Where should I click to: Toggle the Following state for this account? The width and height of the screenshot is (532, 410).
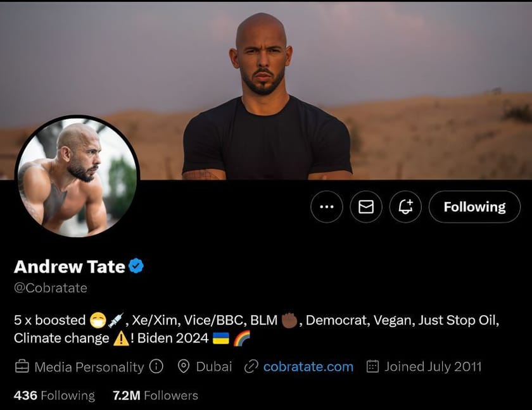tap(474, 207)
